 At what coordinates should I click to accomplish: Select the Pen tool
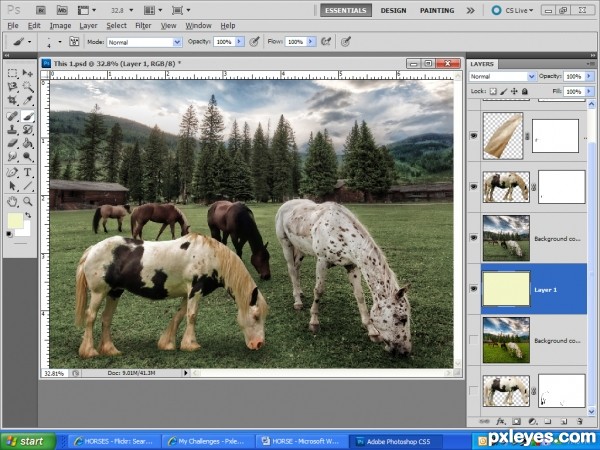pyautogui.click(x=12, y=172)
